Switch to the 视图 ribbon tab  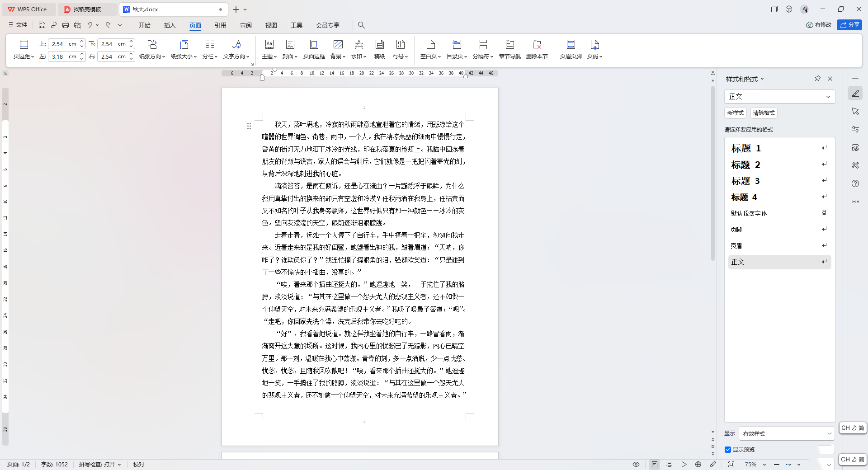point(271,25)
